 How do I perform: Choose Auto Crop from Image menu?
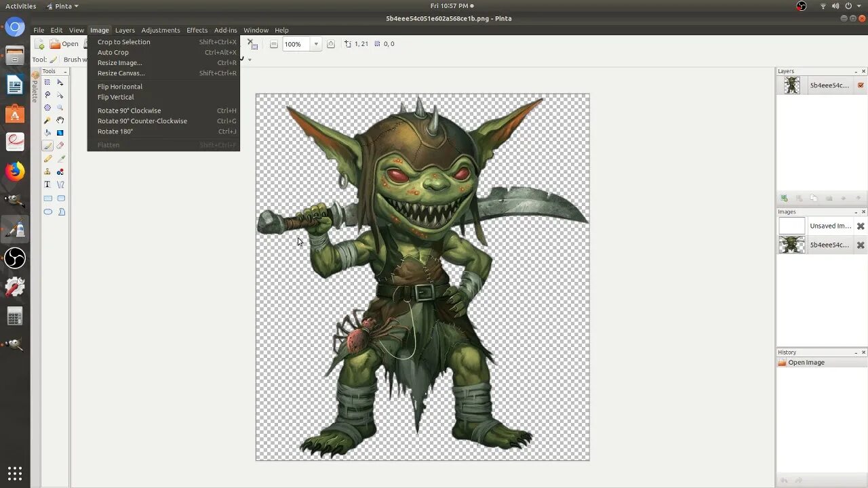163,52
